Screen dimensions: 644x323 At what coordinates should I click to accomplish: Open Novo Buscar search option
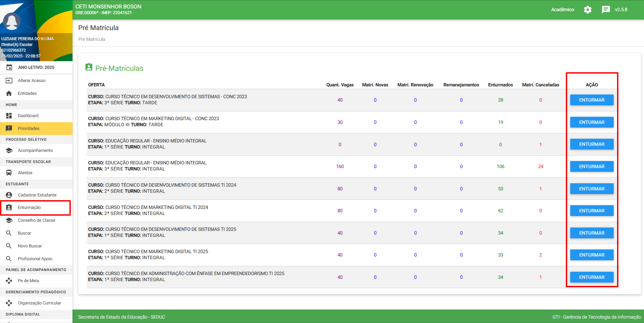coord(30,246)
